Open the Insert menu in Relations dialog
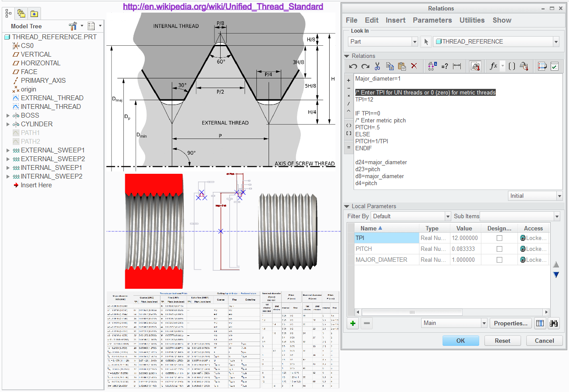This screenshot has height=392, width=569. pos(395,20)
